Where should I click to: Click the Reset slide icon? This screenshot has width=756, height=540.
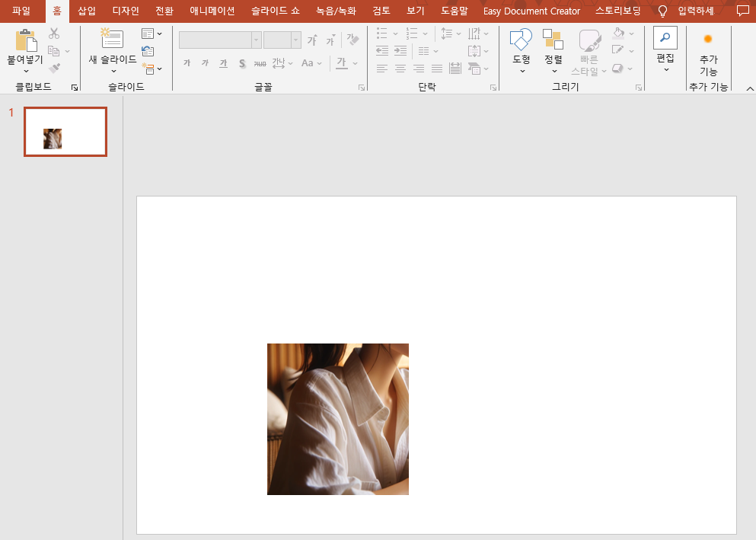(148, 51)
